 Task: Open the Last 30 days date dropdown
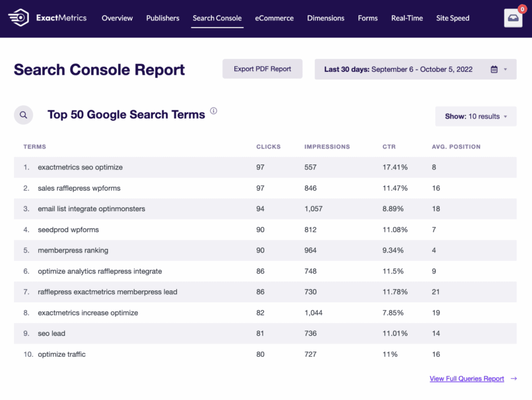tap(415, 69)
